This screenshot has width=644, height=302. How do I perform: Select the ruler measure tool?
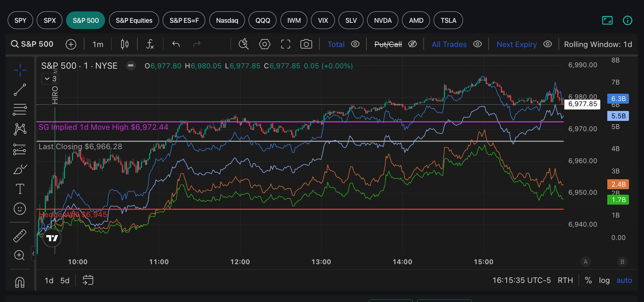[x=20, y=236]
